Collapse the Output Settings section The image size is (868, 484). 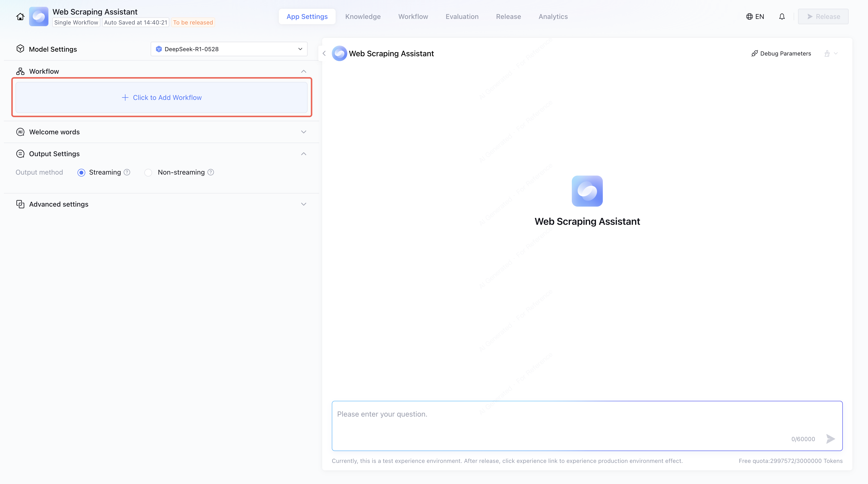[303, 154]
